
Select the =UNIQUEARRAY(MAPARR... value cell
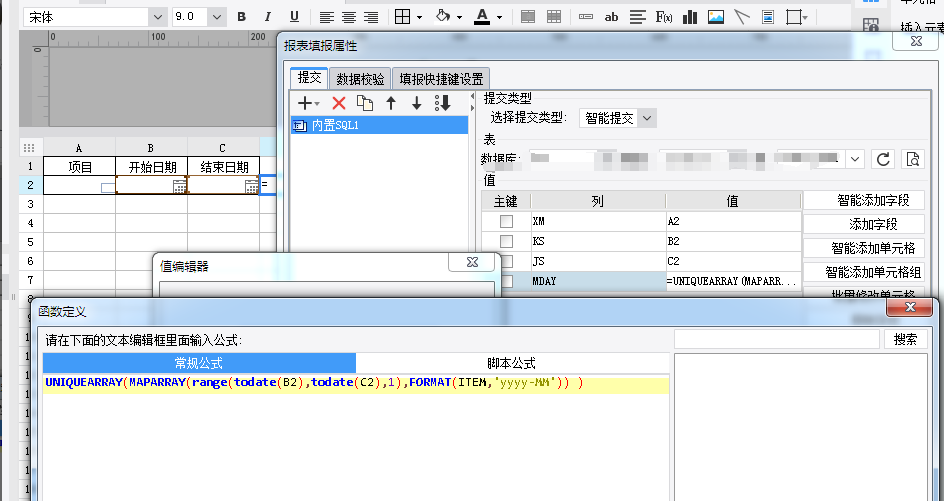tap(733, 281)
